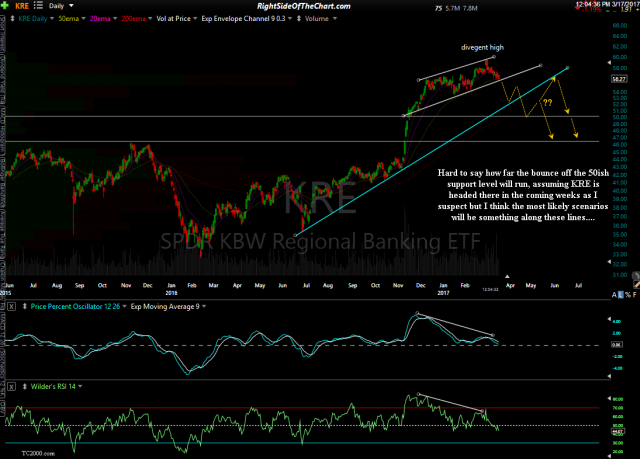Click PPO scale upper triangle near 4.00
The height and width of the screenshot is (459, 640).
(x=609, y=319)
